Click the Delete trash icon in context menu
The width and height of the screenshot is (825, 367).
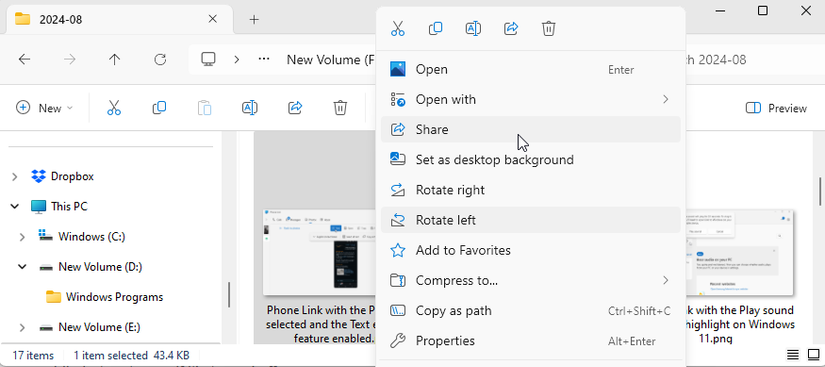[x=548, y=28]
